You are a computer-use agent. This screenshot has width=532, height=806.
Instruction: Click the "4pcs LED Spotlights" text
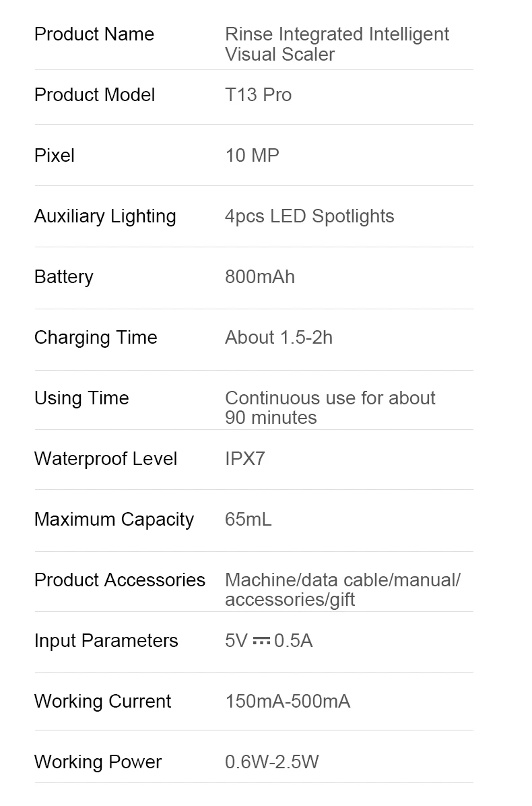point(309,216)
